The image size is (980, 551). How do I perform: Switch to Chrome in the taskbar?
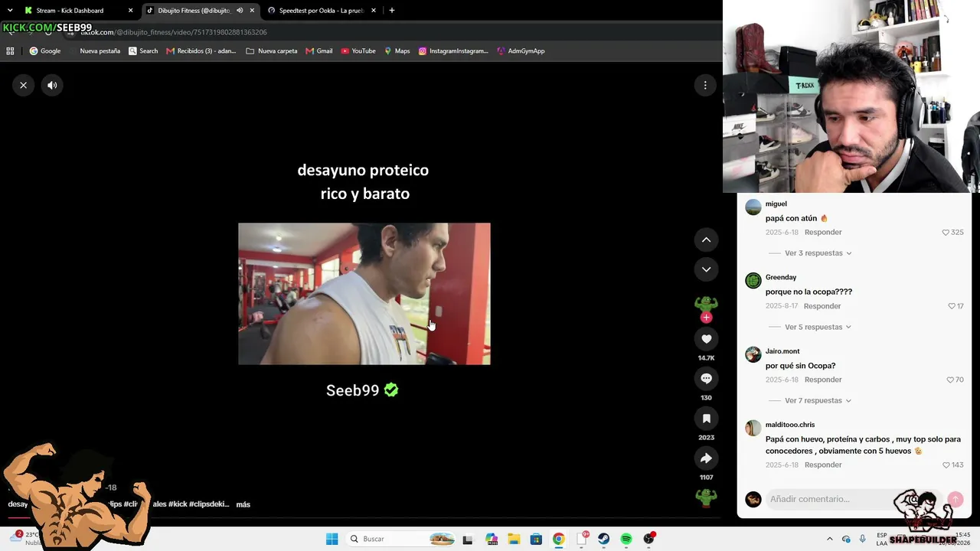click(x=559, y=539)
